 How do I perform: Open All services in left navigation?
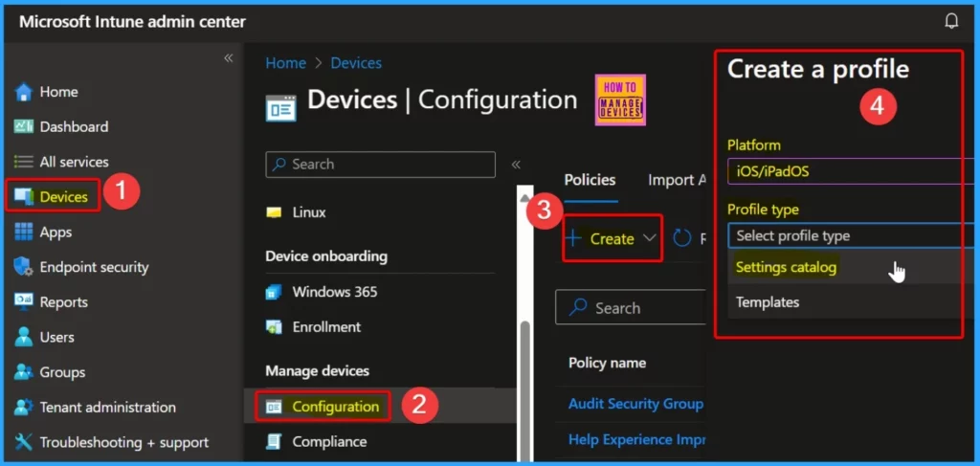tap(74, 162)
